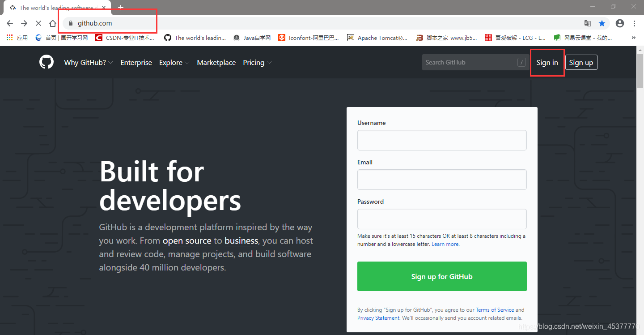Click the padlock site info icon
Screen dimensions: 644x335
(70, 23)
